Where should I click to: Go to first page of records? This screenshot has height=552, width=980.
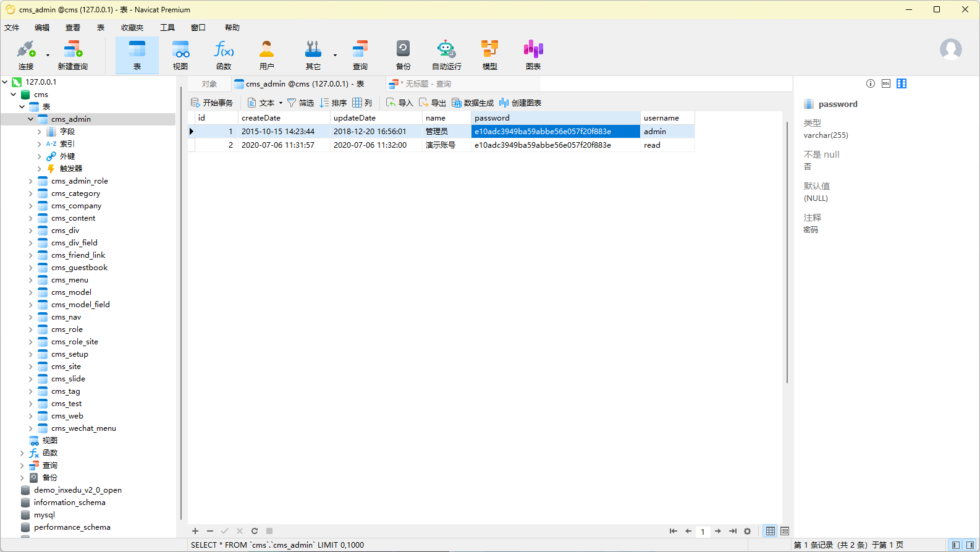(x=674, y=531)
